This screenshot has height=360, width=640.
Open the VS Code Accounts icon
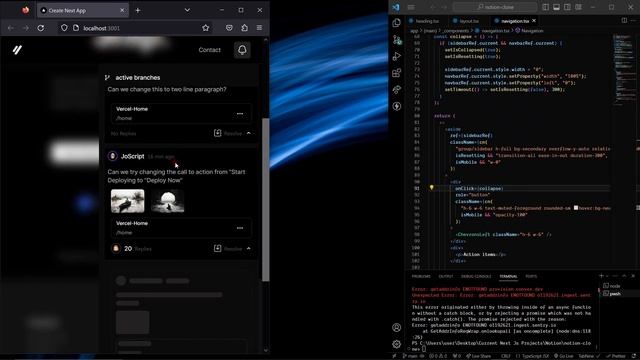(396, 327)
